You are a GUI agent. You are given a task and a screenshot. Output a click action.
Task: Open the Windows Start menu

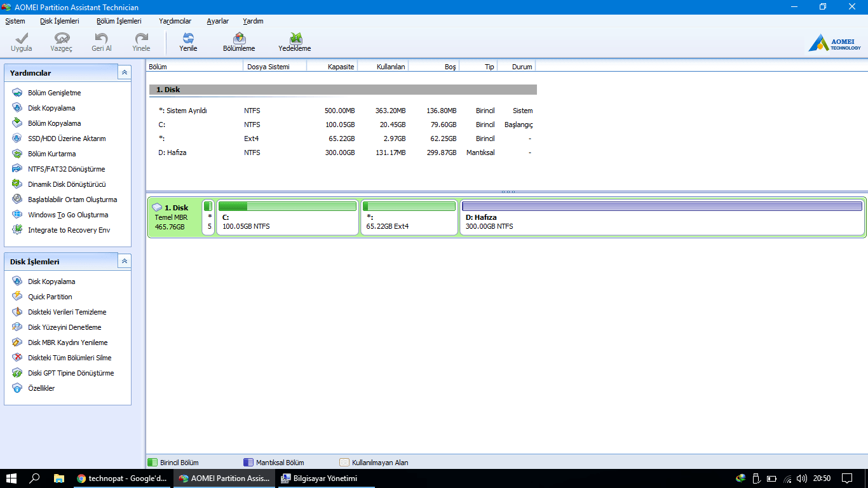(x=11, y=478)
